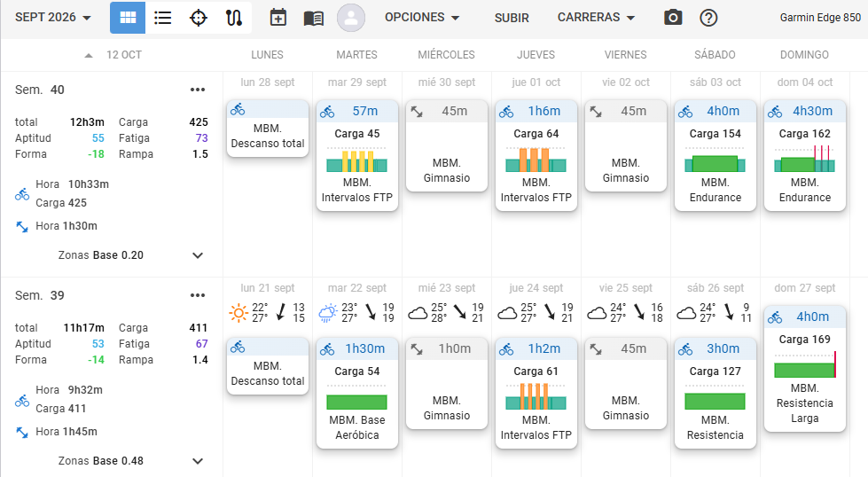This screenshot has height=477, width=868.
Task: Switch to calendar grid view
Action: (128, 18)
